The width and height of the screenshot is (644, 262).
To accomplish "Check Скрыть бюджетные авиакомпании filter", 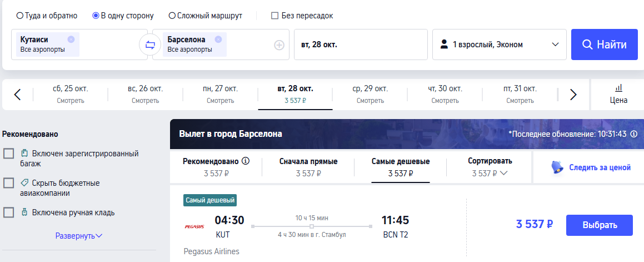I will click(x=9, y=183).
